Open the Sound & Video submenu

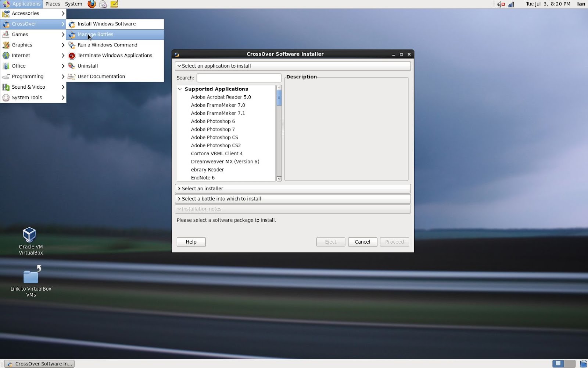coord(33,87)
